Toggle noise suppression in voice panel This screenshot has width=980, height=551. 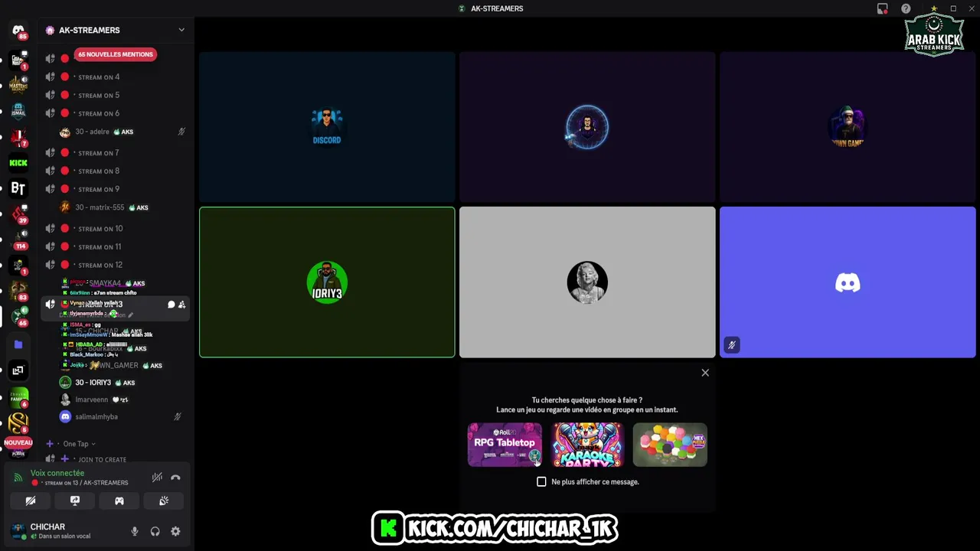coord(157,478)
